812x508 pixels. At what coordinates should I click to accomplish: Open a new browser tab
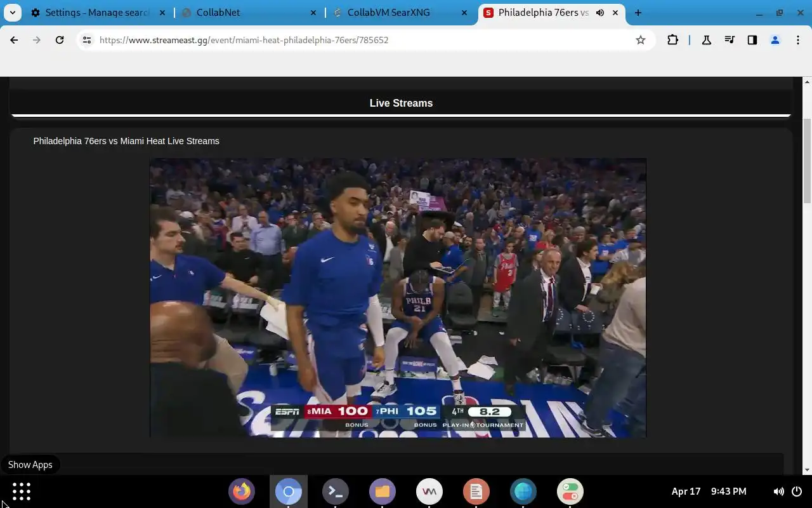point(638,13)
